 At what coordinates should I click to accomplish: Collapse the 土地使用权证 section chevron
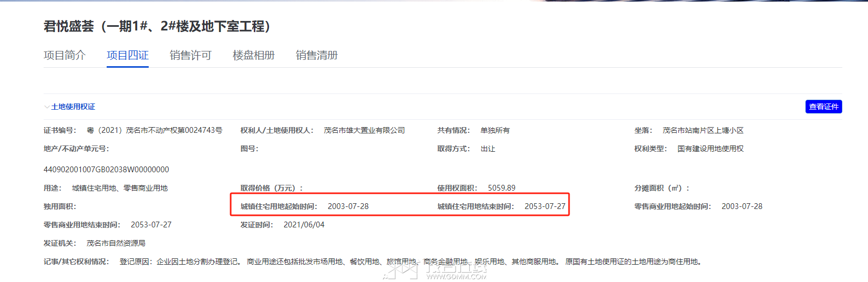pos(47,107)
